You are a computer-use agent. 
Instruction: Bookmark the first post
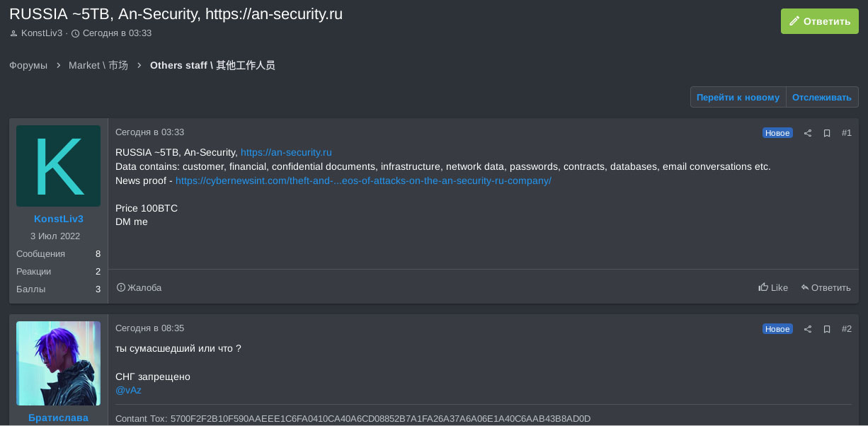827,133
